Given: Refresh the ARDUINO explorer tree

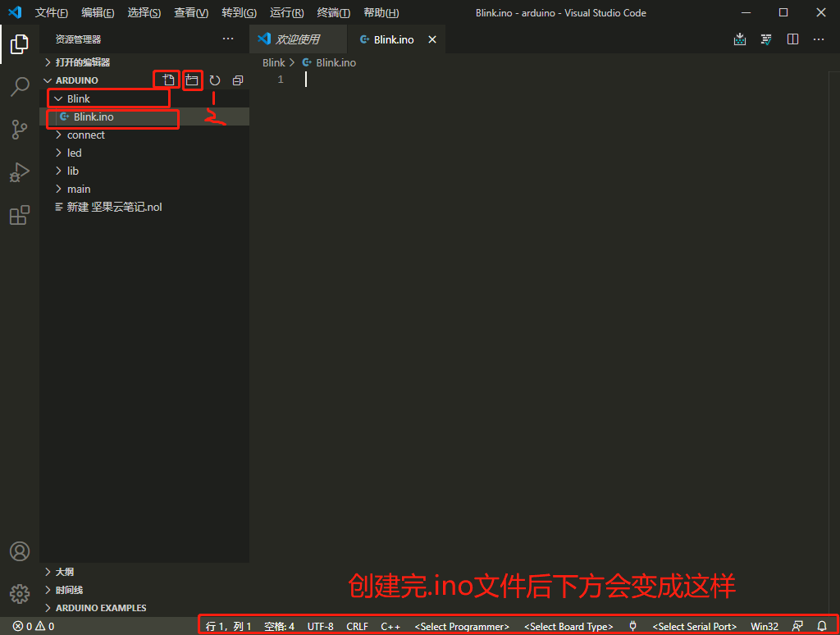Looking at the screenshot, I should 215,80.
